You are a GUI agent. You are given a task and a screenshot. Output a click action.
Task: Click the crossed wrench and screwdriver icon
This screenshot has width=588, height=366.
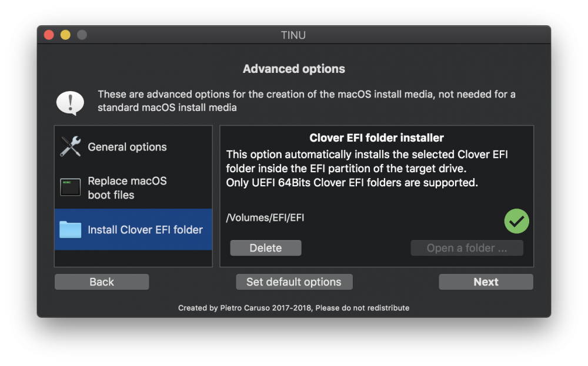click(x=70, y=146)
